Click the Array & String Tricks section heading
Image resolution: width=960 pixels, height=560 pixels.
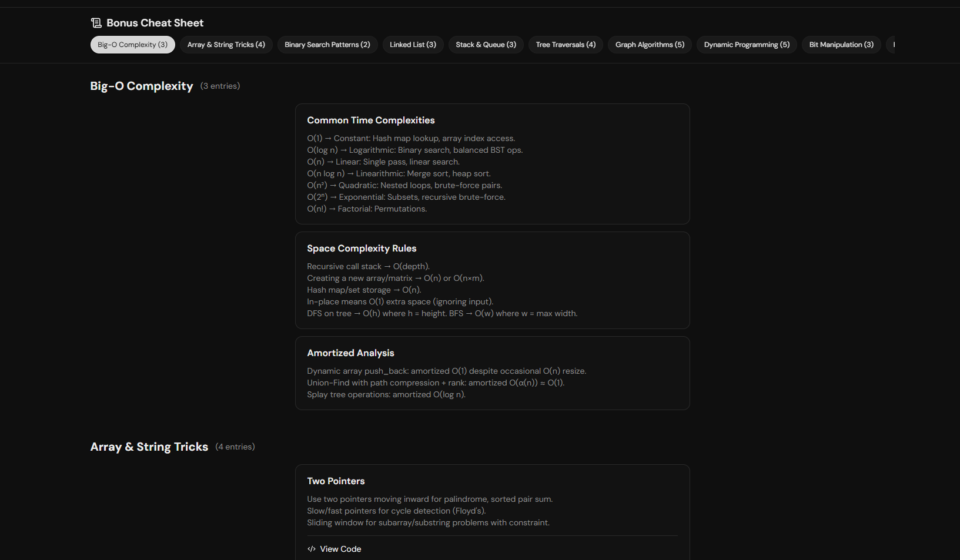pyautogui.click(x=149, y=447)
